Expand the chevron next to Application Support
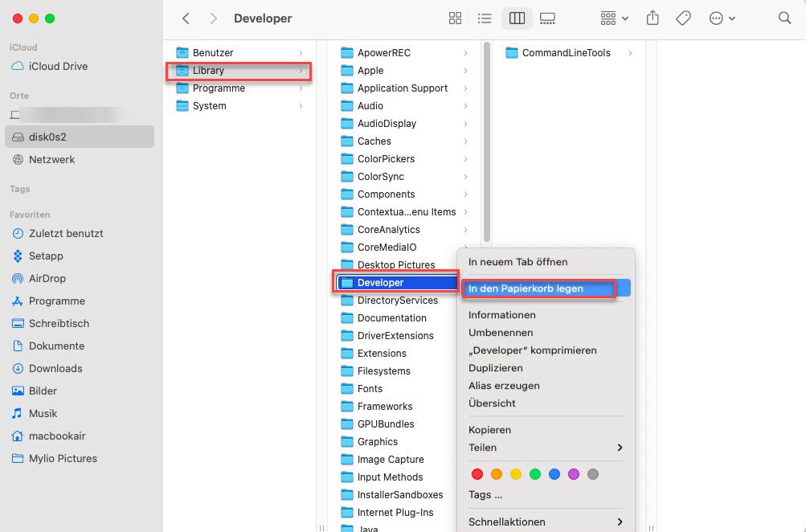Screen dimensions: 806x532 click(x=465, y=88)
